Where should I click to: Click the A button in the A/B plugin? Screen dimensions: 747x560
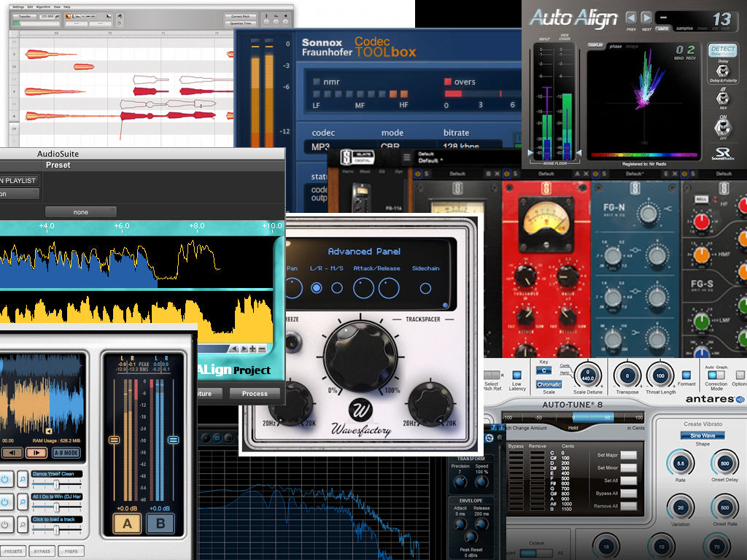tap(127, 524)
